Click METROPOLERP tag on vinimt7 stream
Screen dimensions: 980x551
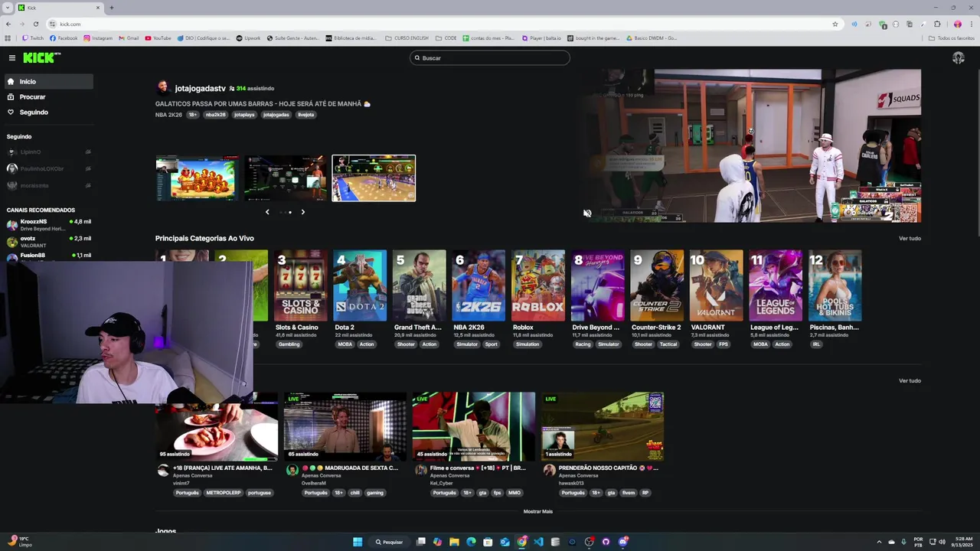[x=223, y=493]
